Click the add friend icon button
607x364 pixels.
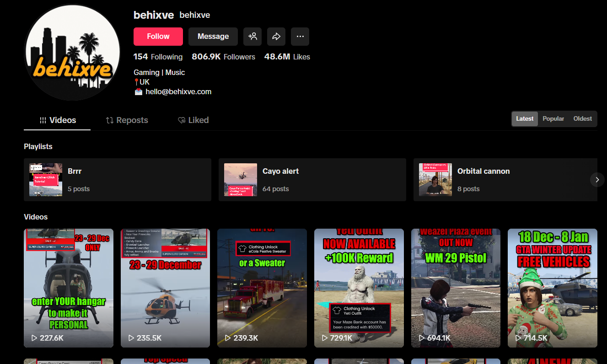pyautogui.click(x=252, y=37)
